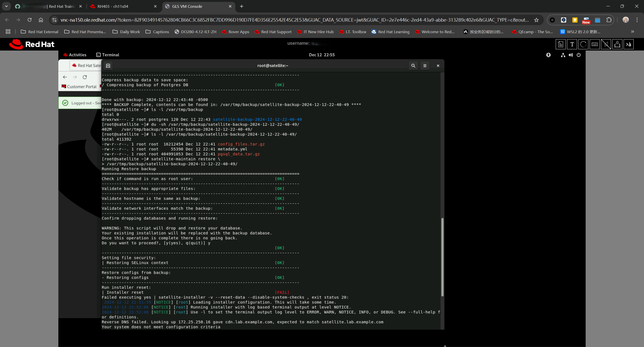This screenshot has height=347, width=644.
Task: Open the terminal hamburger menu
Action: click(x=425, y=66)
